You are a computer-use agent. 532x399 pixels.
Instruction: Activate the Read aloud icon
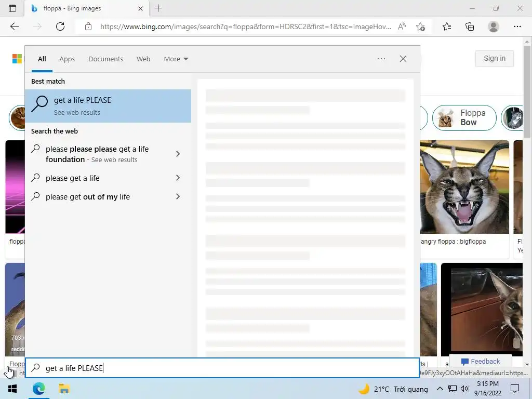pos(402,26)
